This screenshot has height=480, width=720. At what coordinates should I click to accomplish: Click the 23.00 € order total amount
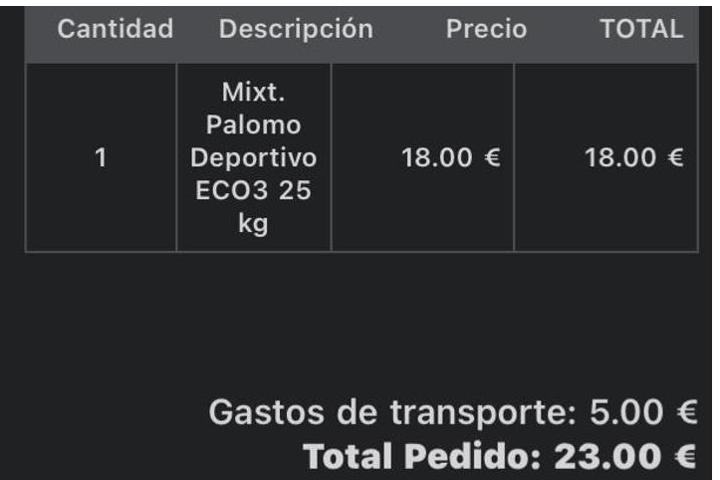(x=625, y=457)
